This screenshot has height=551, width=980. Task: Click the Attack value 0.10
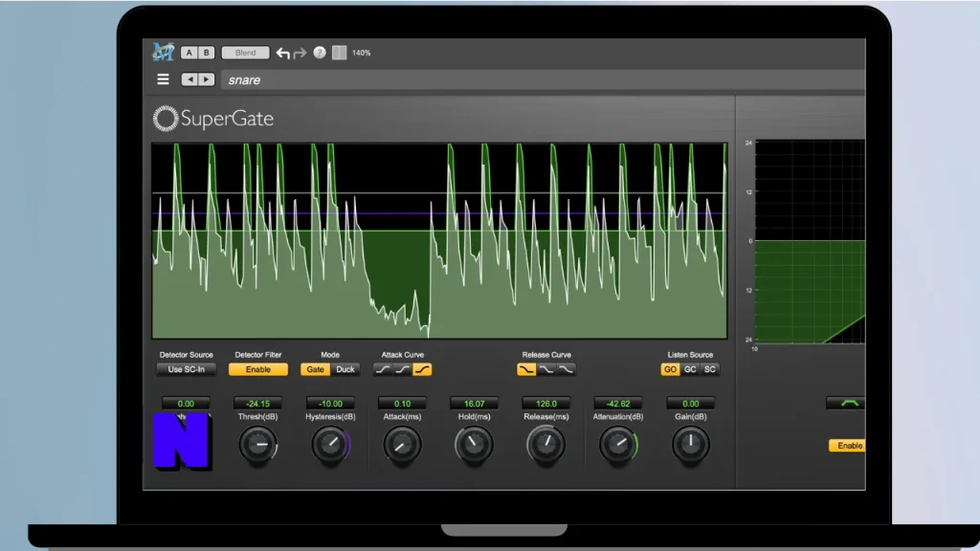click(x=402, y=404)
